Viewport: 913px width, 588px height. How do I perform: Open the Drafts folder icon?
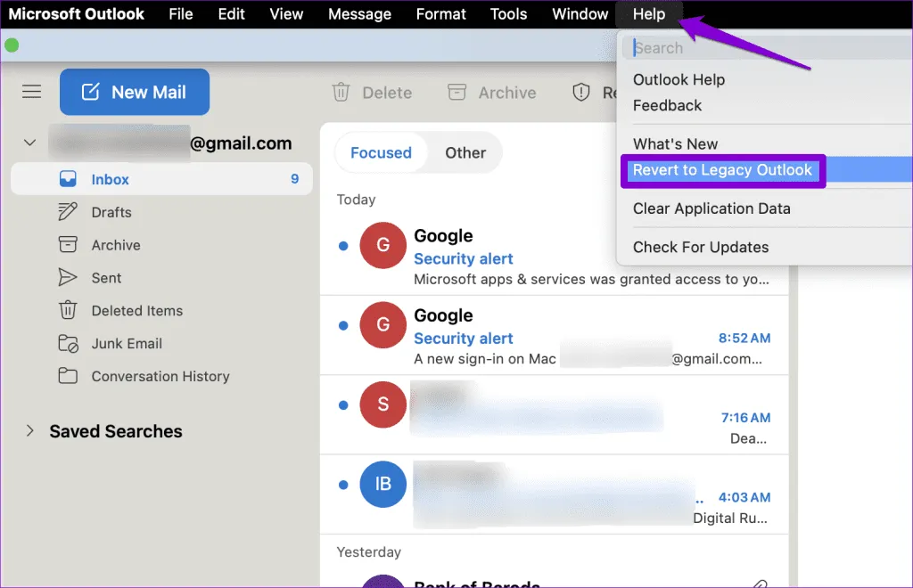pos(68,212)
